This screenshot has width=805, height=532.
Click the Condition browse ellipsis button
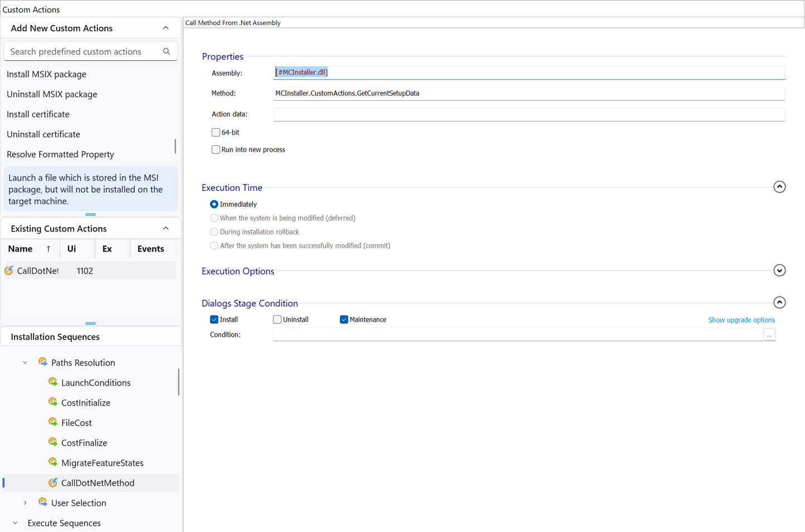tap(769, 335)
